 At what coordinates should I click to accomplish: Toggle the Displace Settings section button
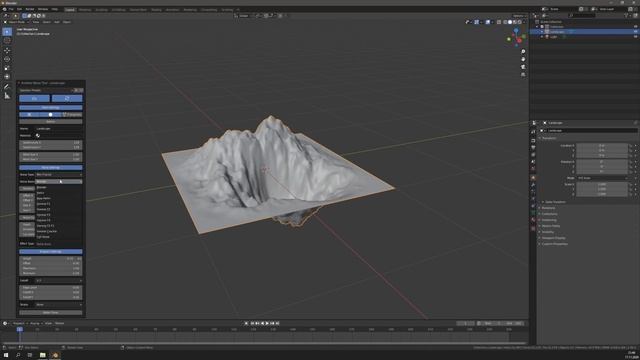coord(51,252)
